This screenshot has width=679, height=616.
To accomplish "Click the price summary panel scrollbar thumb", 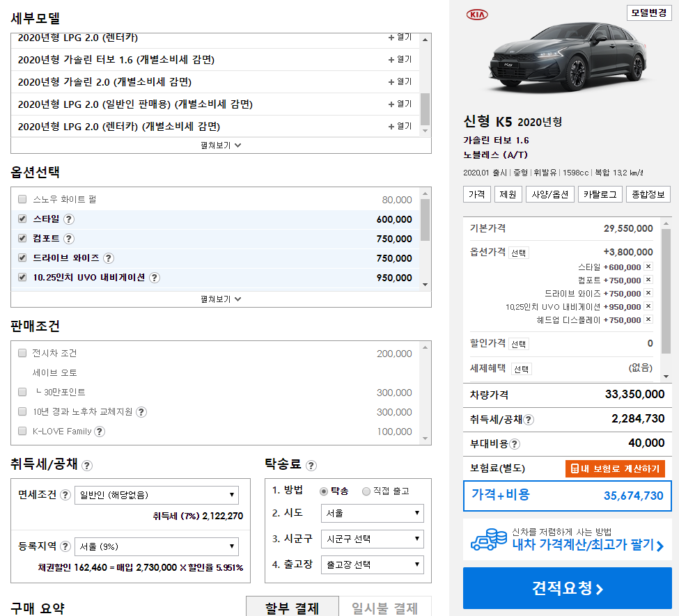I will [666, 292].
